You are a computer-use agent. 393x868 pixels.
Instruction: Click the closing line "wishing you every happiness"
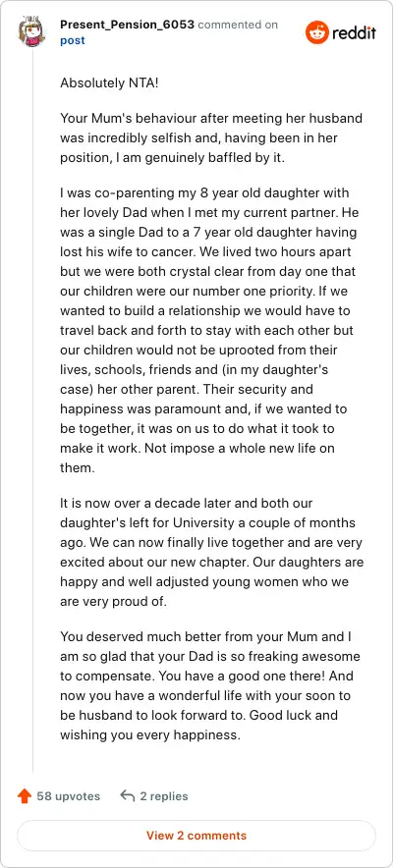[x=150, y=735]
